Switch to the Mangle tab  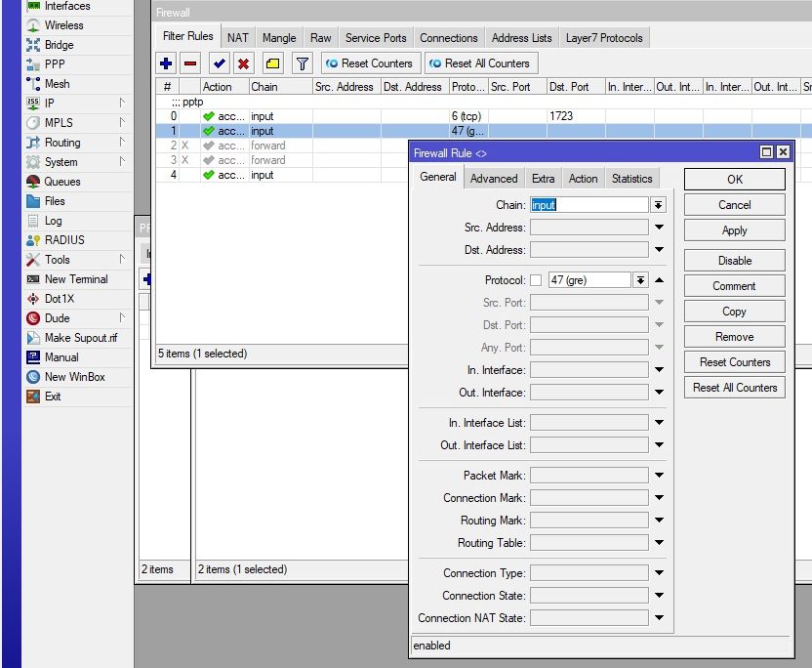[279, 38]
